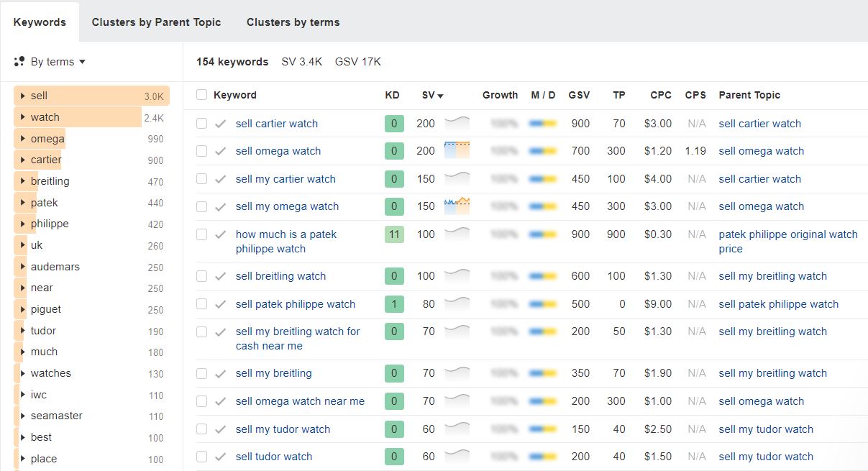Check the box for sell my cartier watch
Image resolution: width=868 pixels, height=471 pixels.
[x=201, y=179]
